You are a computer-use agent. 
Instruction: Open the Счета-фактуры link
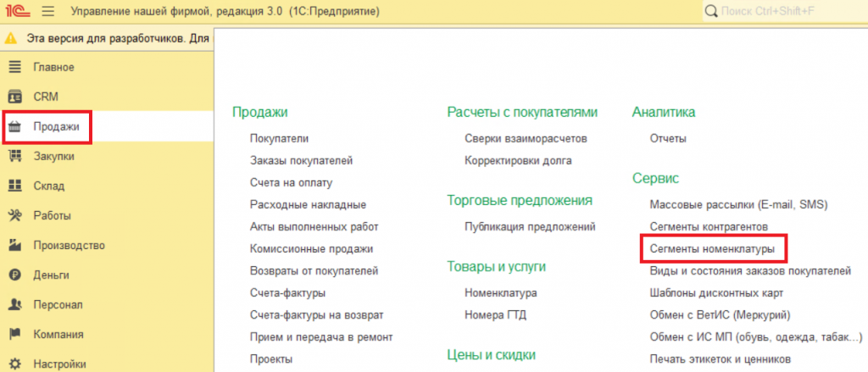click(288, 293)
